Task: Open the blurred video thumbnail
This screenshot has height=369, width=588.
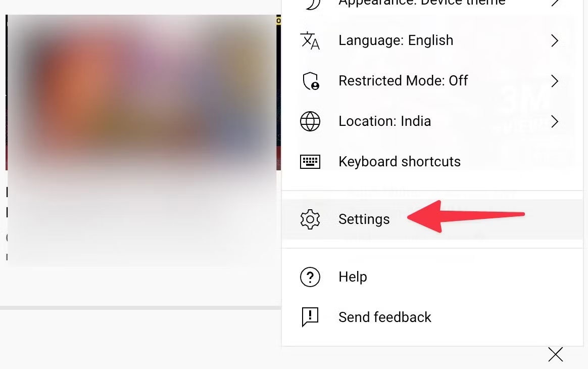Action: point(143,93)
